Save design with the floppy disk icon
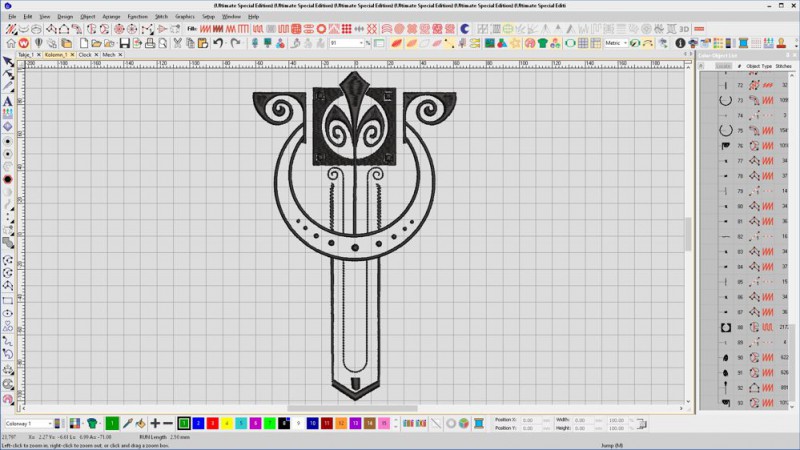The width and height of the screenshot is (800, 450). click(124, 43)
